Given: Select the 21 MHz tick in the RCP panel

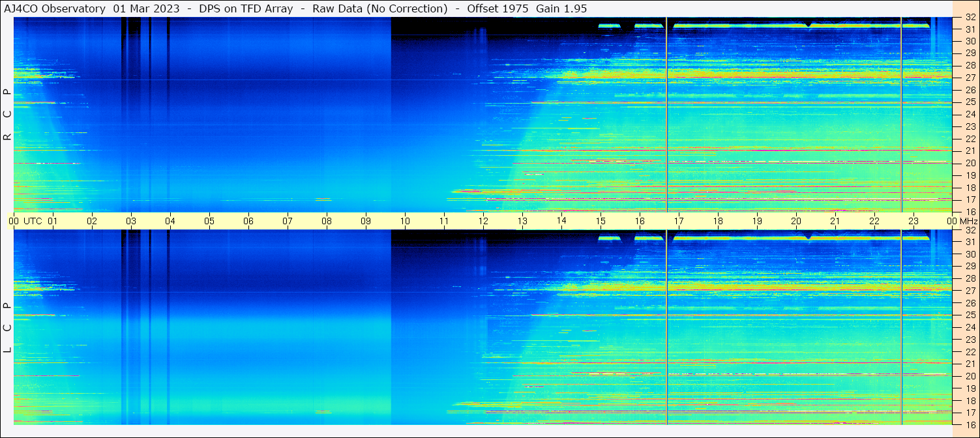Looking at the screenshot, I should (970, 151).
